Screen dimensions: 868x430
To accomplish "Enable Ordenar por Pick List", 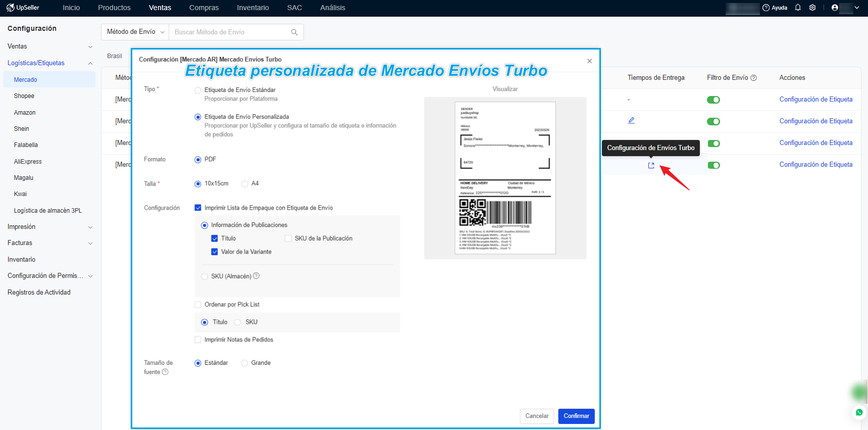I will [198, 305].
